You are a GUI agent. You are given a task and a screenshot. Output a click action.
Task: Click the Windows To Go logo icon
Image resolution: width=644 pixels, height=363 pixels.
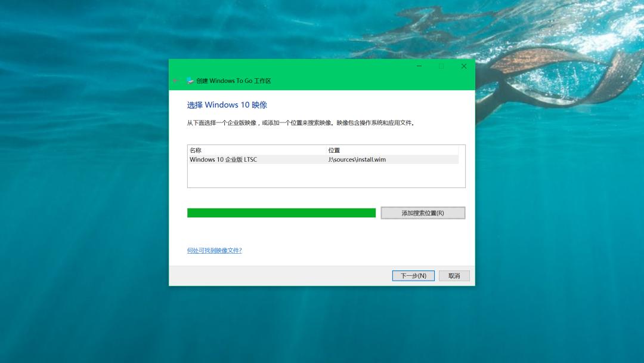(x=190, y=81)
